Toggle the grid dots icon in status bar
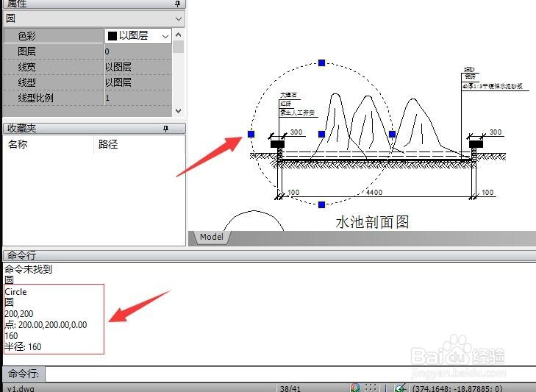The width and height of the screenshot is (536, 392). (371, 388)
